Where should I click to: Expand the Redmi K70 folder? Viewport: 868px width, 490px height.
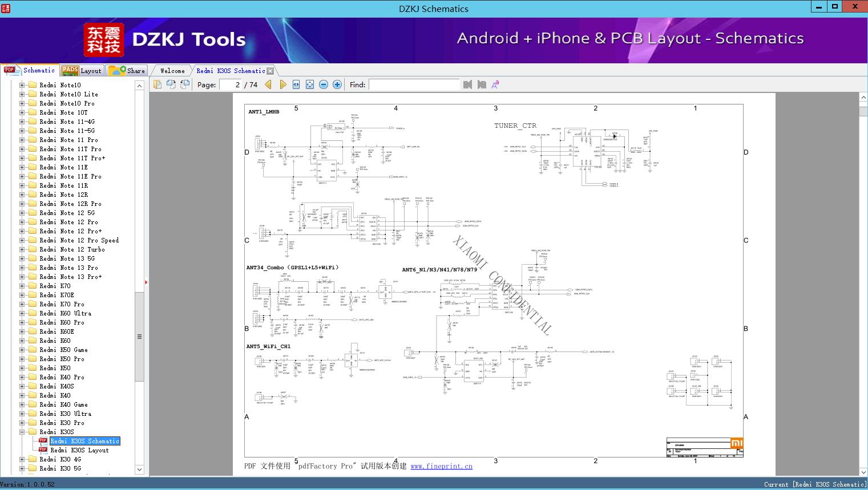pyautogui.click(x=22, y=286)
